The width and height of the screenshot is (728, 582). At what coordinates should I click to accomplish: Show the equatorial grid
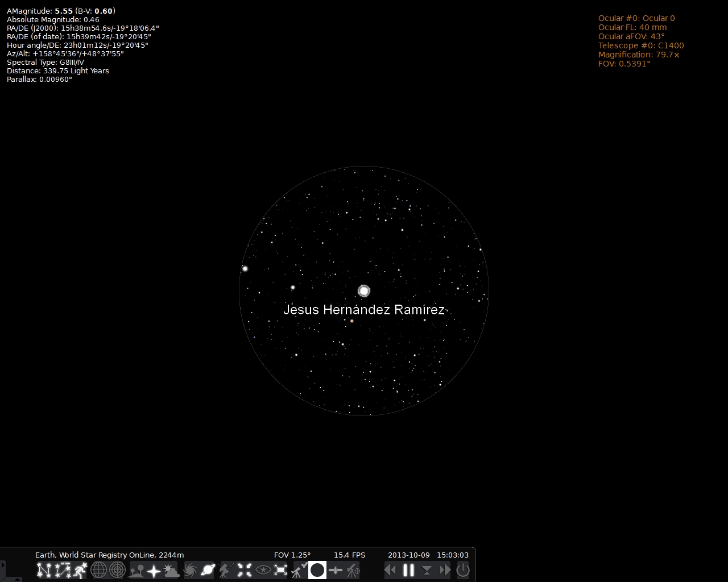99,570
